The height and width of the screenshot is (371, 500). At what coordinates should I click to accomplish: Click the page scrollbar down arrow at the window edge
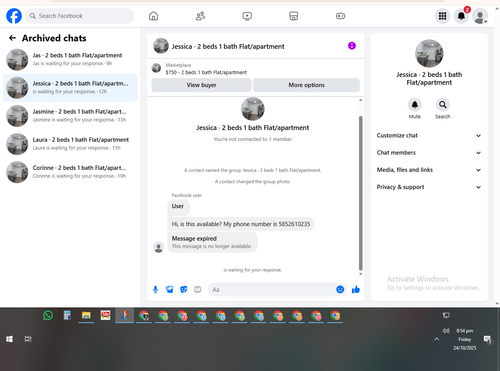point(497,303)
